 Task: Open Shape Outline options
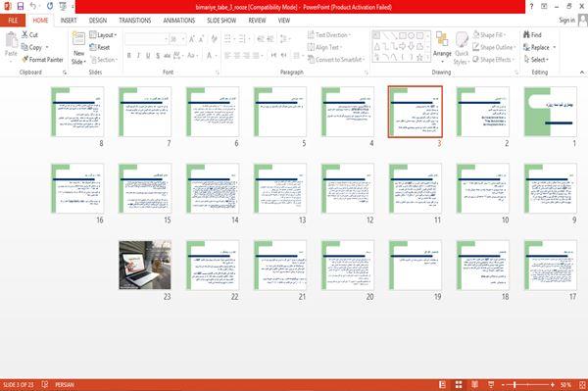click(x=494, y=47)
